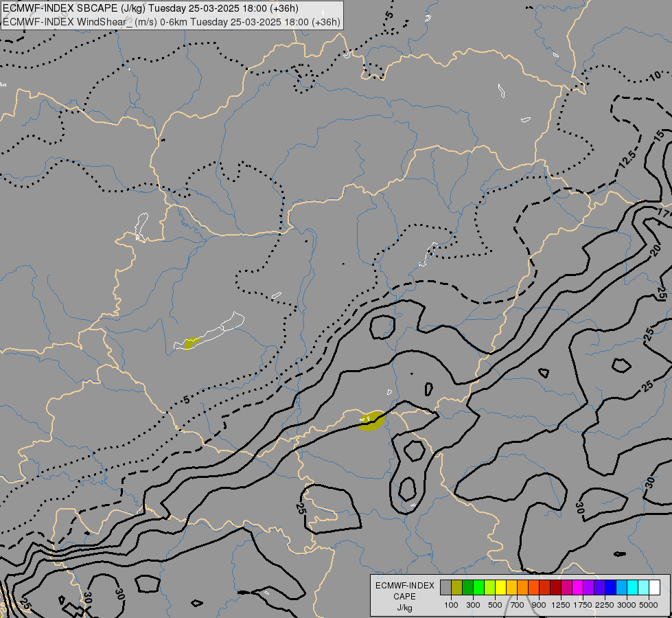Viewport: 672px width, 618px height.
Task: Pick the orange swatch right of 700
Action: pos(522,588)
